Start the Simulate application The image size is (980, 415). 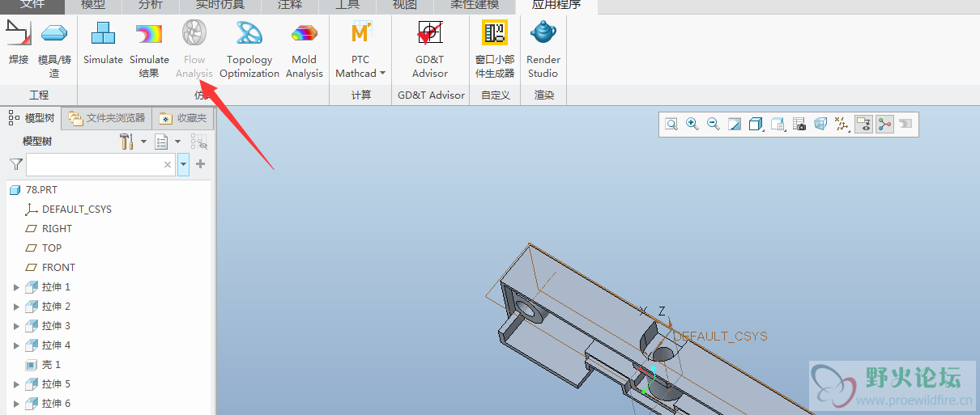tap(103, 43)
